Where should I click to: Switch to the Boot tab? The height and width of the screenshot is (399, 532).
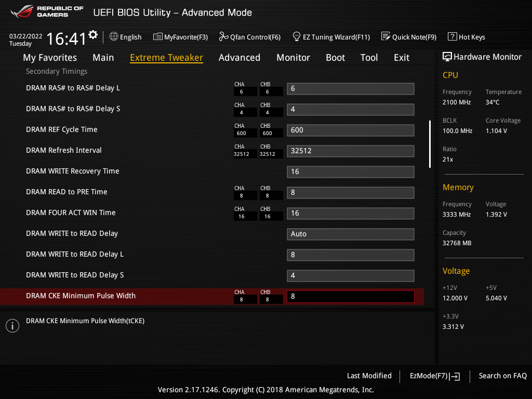pos(335,58)
